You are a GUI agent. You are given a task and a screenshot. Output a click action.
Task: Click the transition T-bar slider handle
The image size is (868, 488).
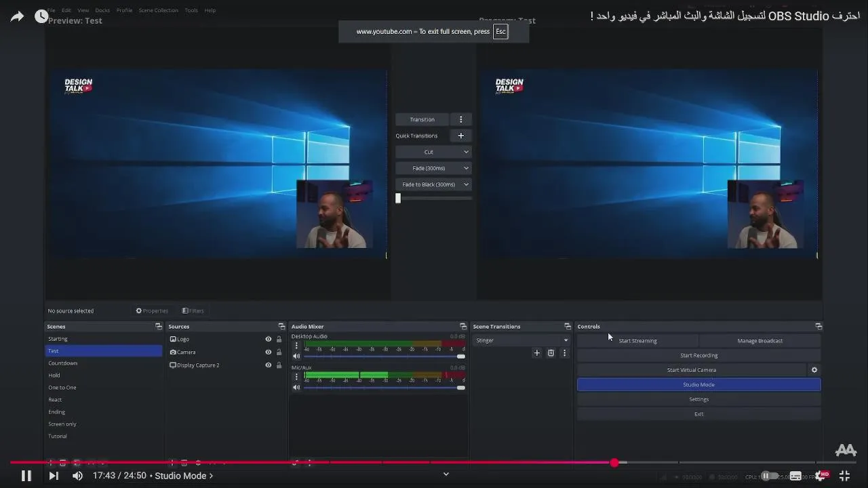point(398,199)
